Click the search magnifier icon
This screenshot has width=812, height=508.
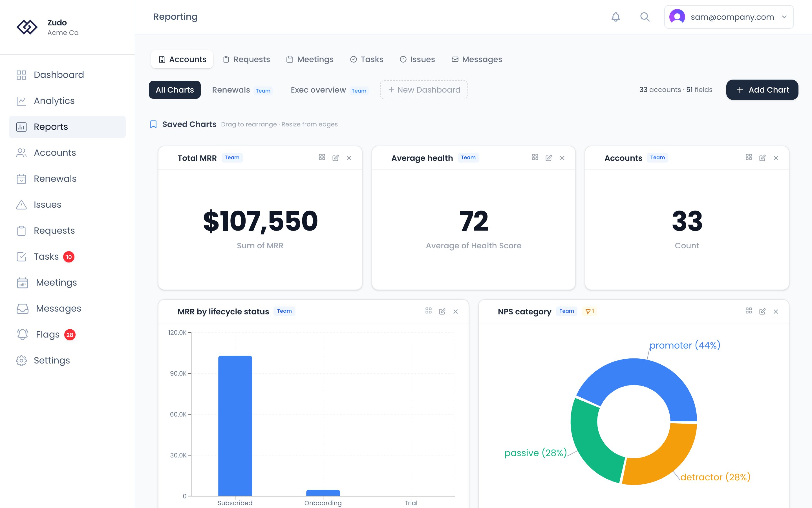[645, 17]
